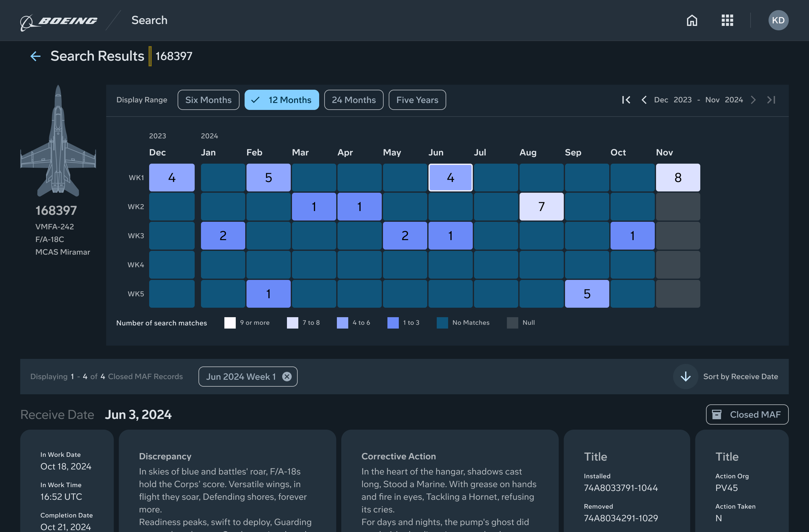This screenshot has height=532, width=809.
Task: Go to the Home page icon
Action: (692, 21)
